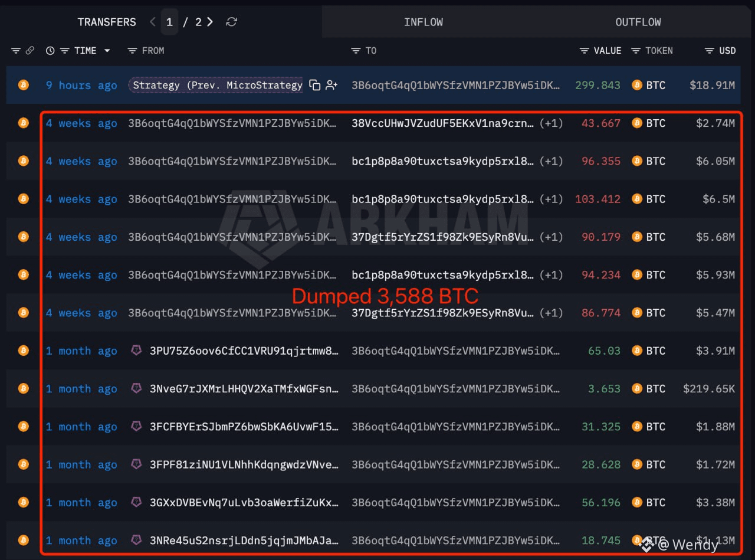This screenshot has width=755, height=560.
Task: Go to the next transfers page
Action: pos(211,22)
